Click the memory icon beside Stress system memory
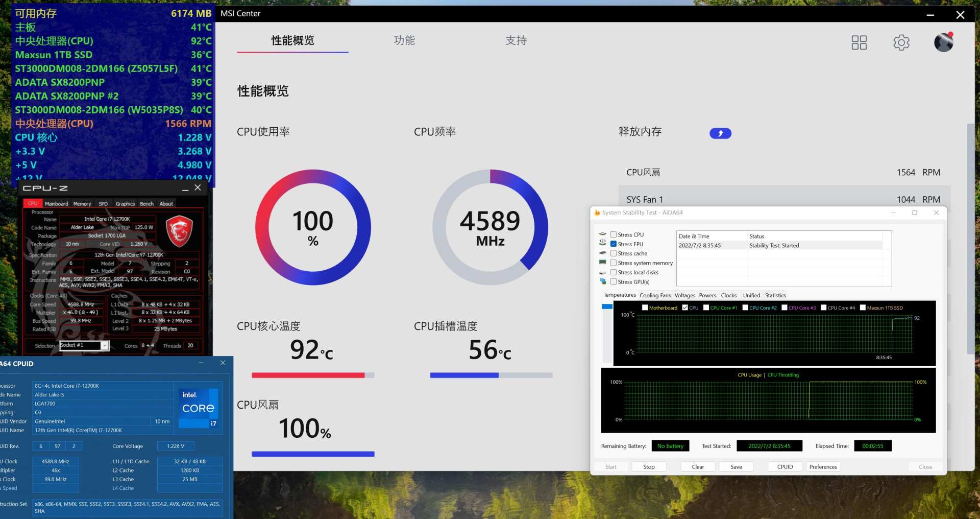Viewport: 980px width, 519px height. point(603,263)
